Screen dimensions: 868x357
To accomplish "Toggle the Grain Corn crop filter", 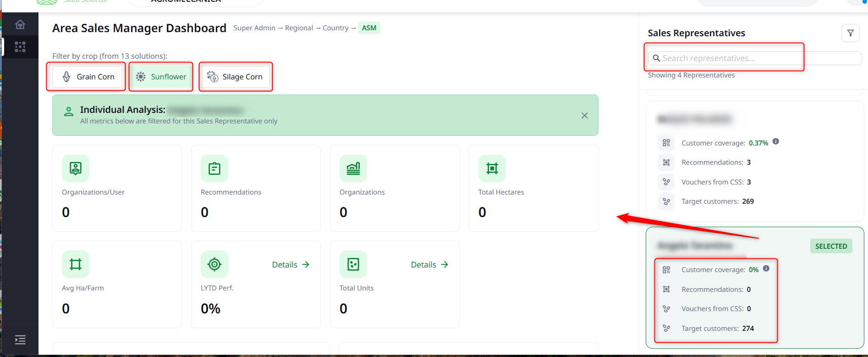I will coord(88,77).
